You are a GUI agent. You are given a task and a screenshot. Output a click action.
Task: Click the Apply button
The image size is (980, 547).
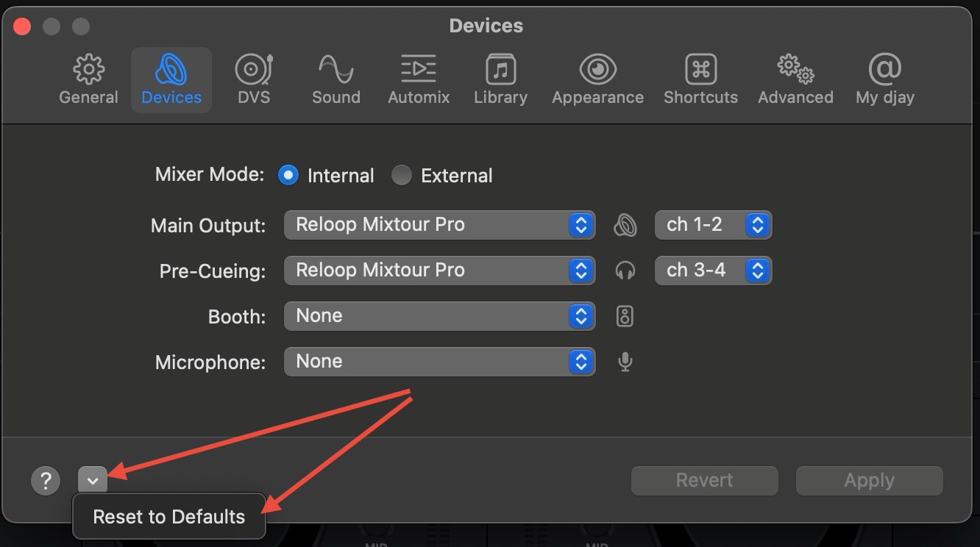[869, 481]
